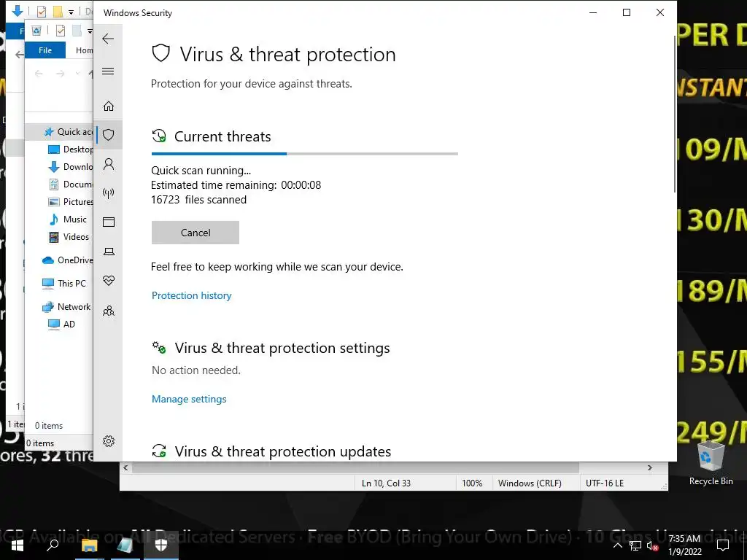Open the hamburger navigation menu
747x560 pixels.
click(108, 71)
